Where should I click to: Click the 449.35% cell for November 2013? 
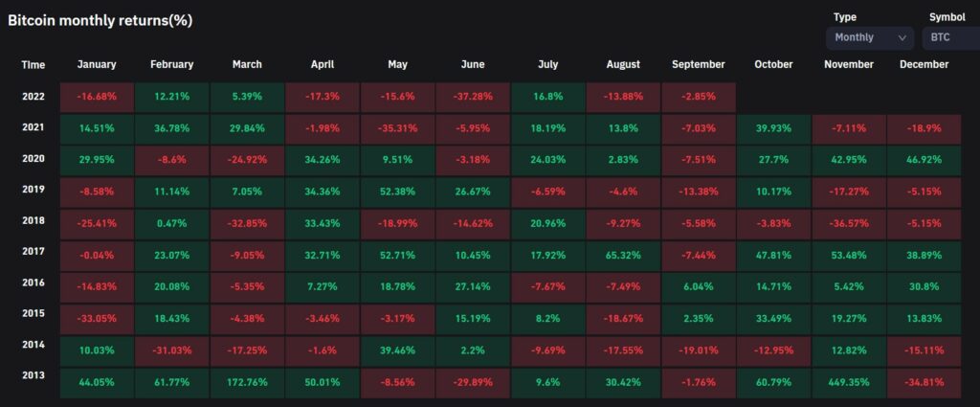(x=848, y=382)
